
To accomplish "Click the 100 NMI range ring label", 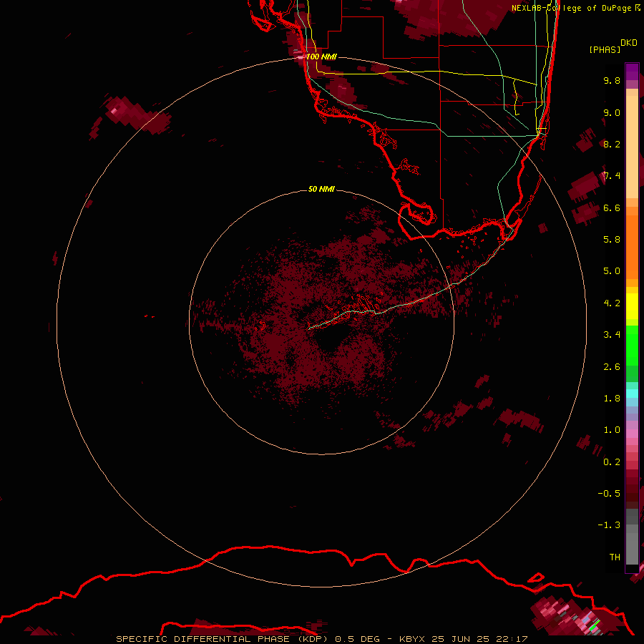I will [x=321, y=57].
